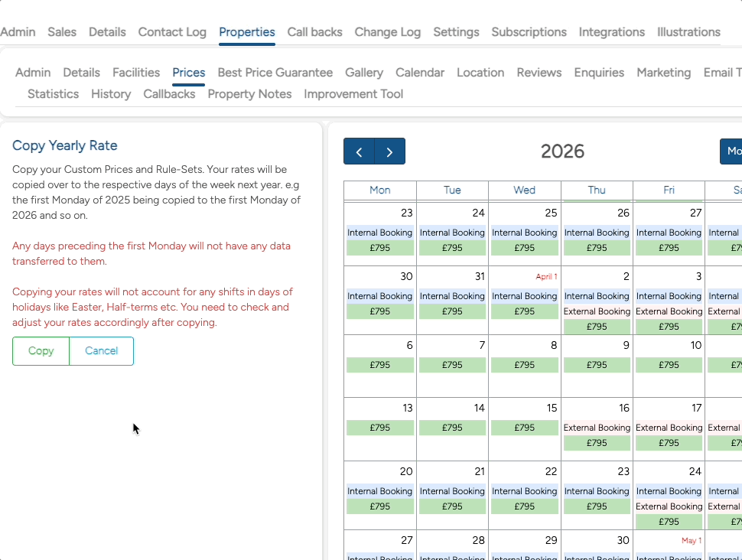This screenshot has width=742, height=560.
Task: Select the Gallery sub-tab
Action: tap(364, 73)
